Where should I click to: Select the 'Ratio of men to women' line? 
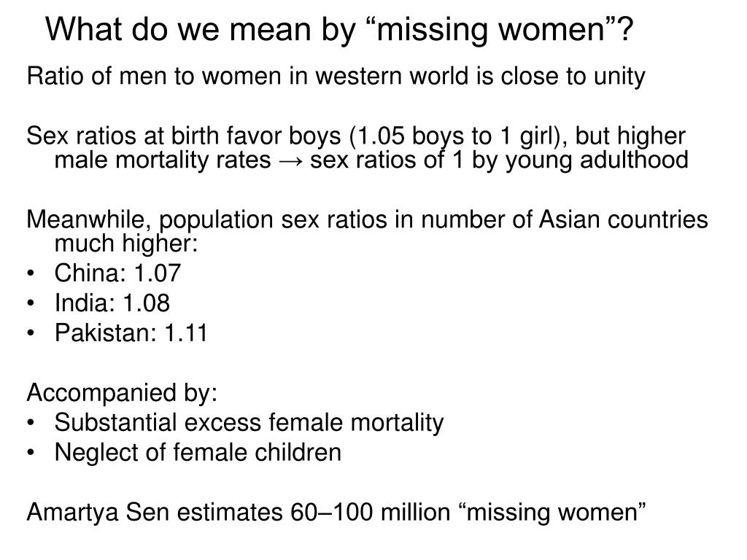(336, 76)
